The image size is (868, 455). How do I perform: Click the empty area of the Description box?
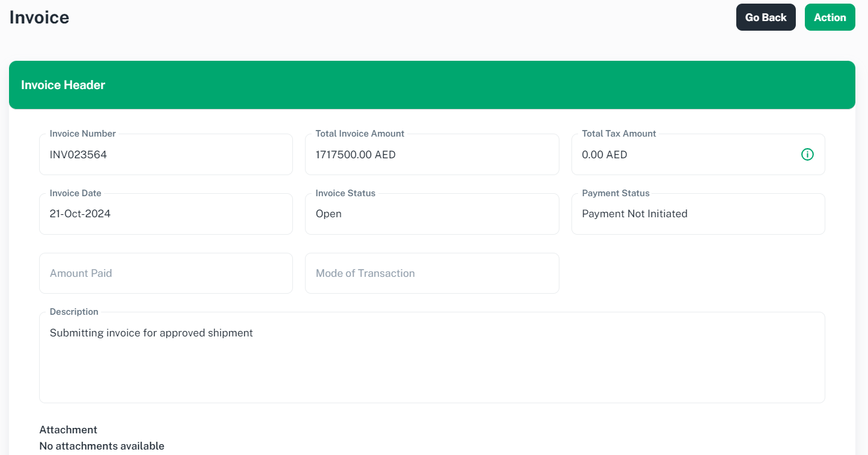pos(432,370)
